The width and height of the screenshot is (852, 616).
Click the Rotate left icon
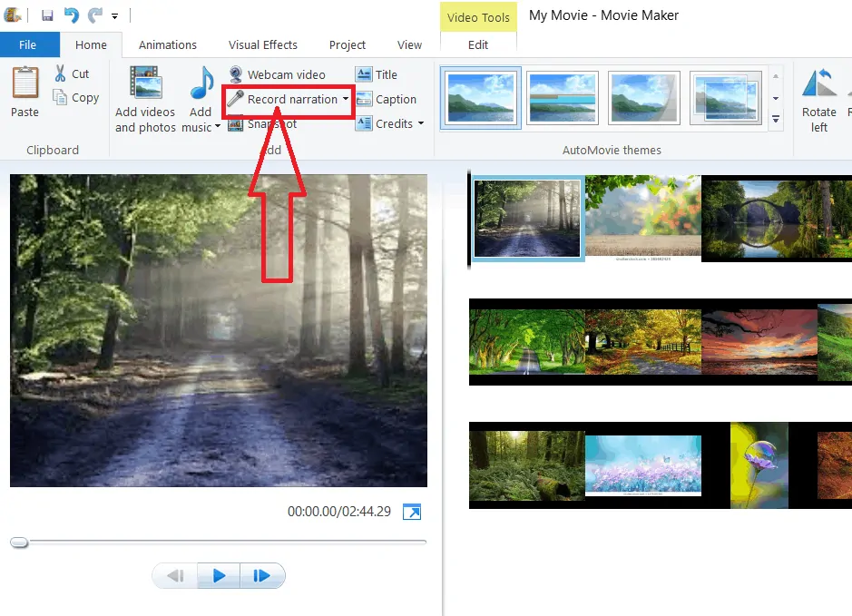819,84
